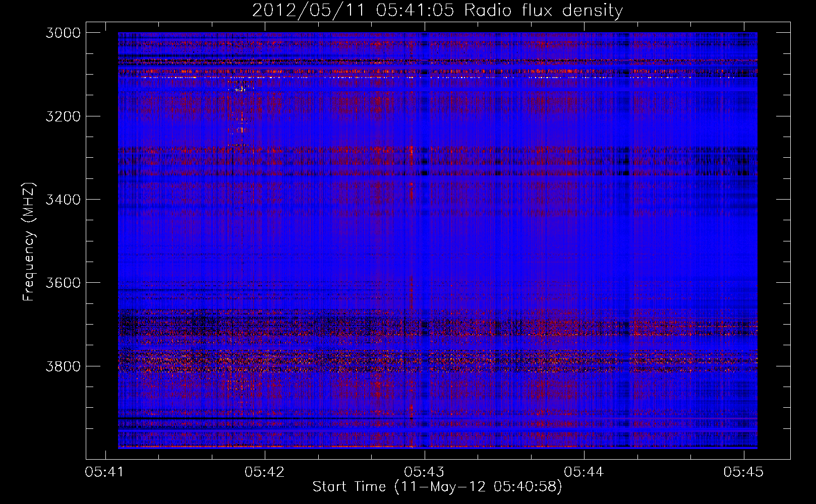Click the 05:44 time axis label
The width and height of the screenshot is (816, 504).
tap(584, 472)
